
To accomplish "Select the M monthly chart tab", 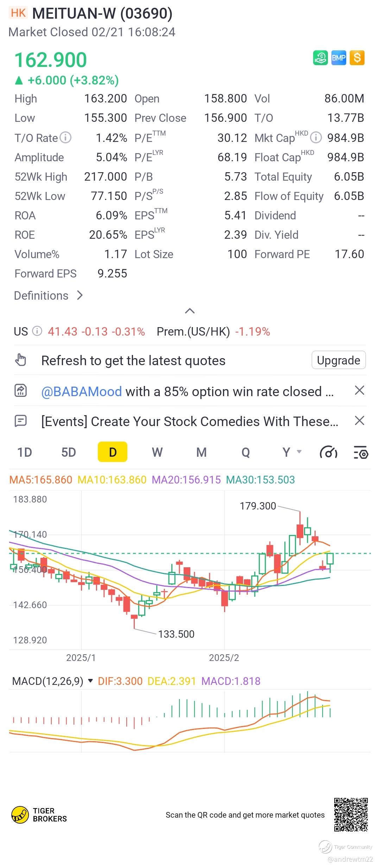I will tap(201, 452).
